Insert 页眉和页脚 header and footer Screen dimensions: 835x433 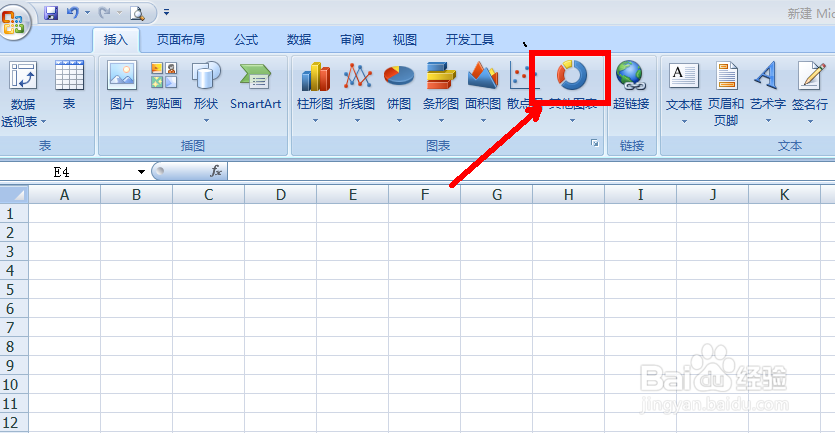click(x=726, y=93)
